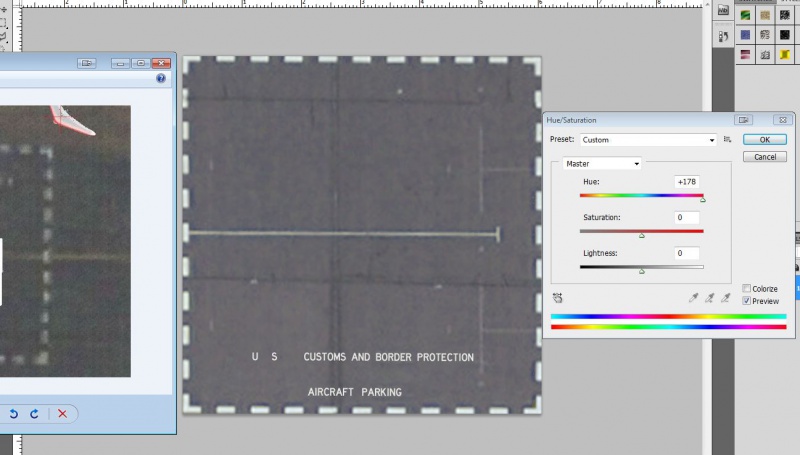Select the green striped style swatch

pos(745,15)
